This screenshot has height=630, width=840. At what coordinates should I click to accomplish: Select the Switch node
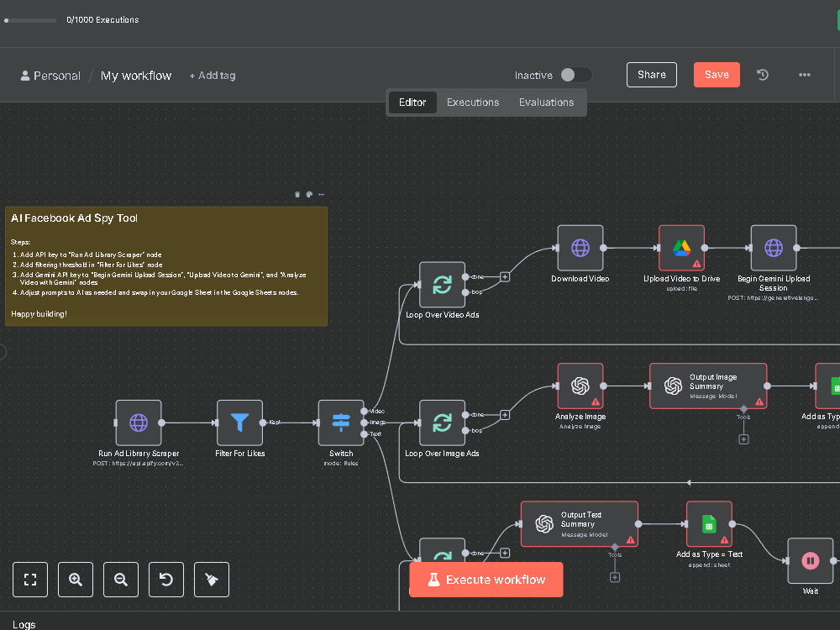(x=341, y=423)
